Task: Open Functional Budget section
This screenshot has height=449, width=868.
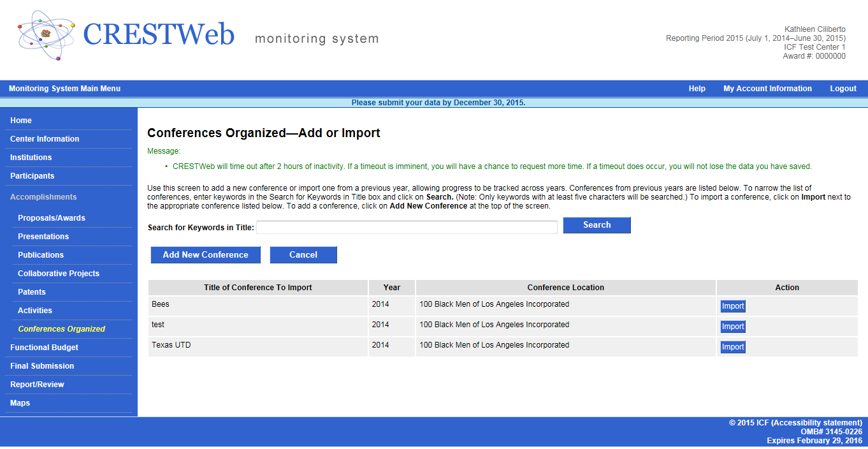Action: tap(45, 348)
